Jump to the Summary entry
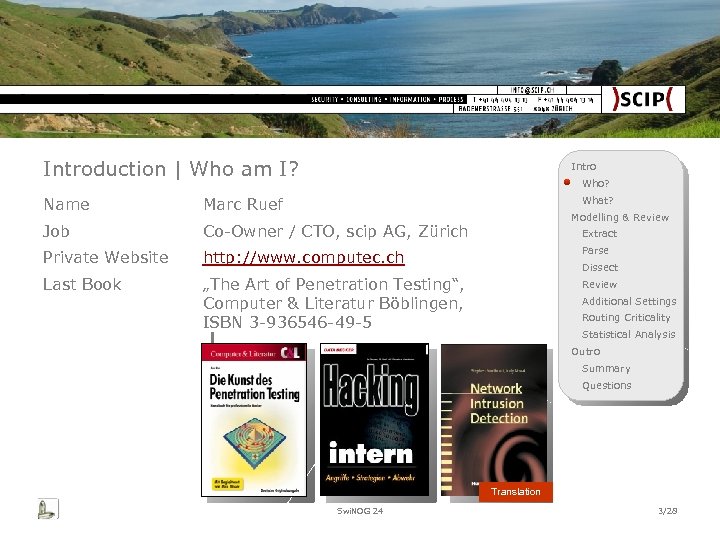 (606, 368)
